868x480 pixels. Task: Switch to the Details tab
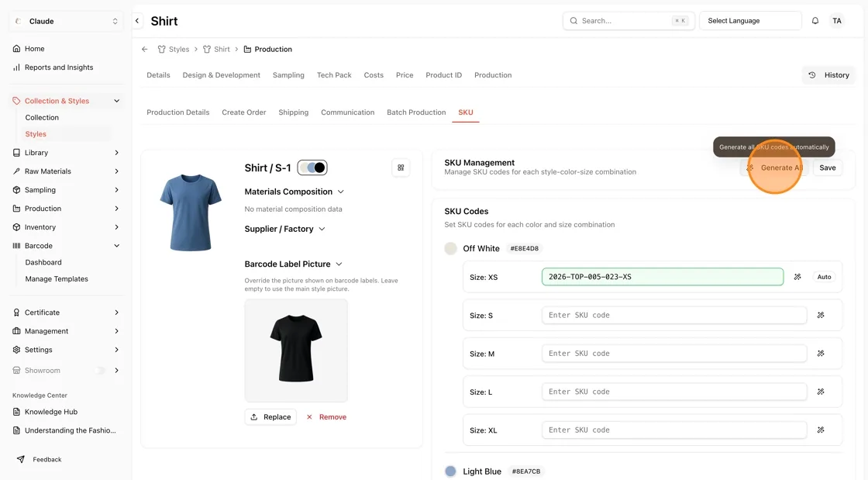[158, 75]
